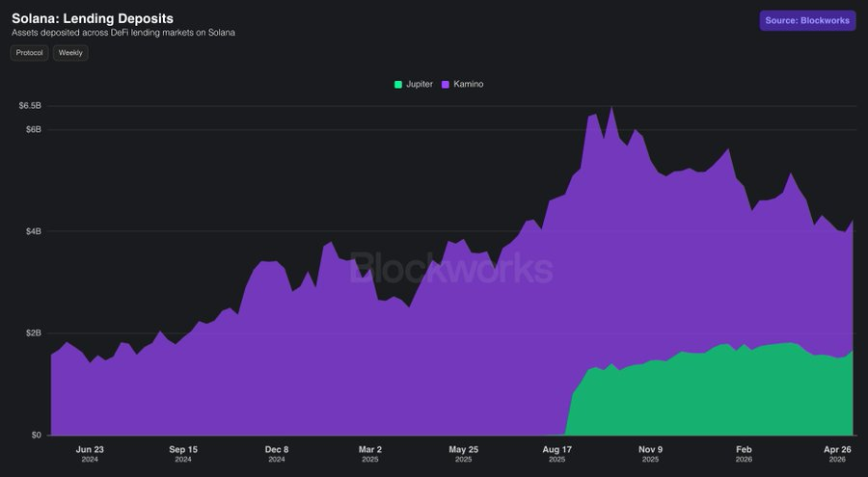
Task: Toggle the Jupiter legend green swatch
Action: click(398, 85)
